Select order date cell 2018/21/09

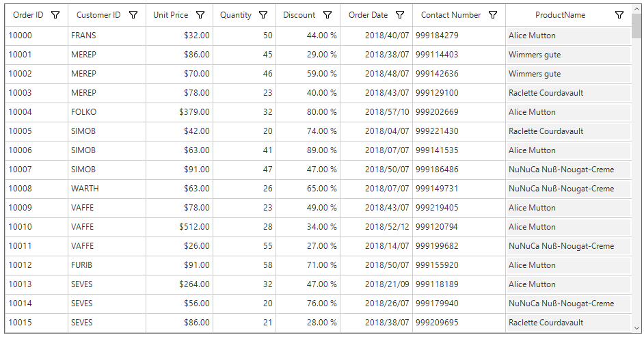tap(376, 284)
